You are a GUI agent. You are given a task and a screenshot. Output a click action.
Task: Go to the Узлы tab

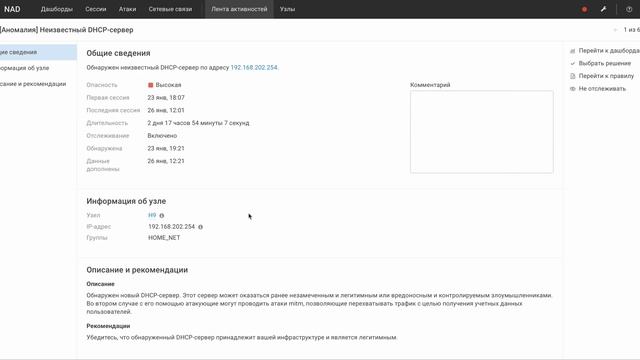coord(287,9)
